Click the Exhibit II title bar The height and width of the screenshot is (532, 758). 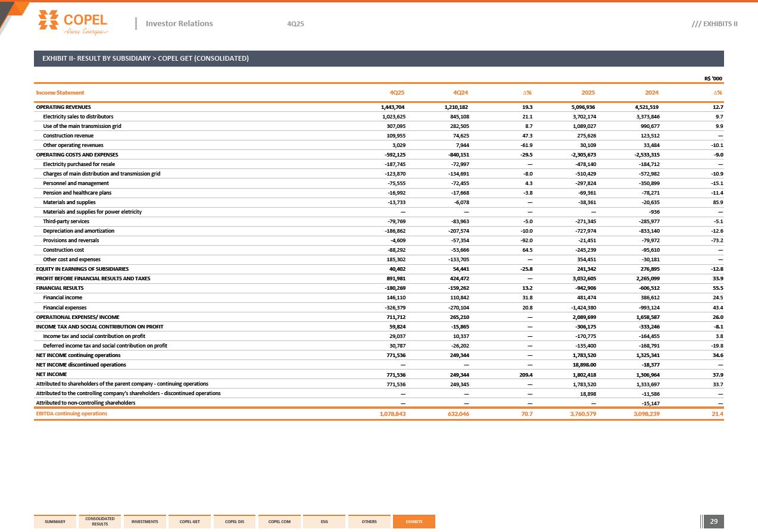379,58
